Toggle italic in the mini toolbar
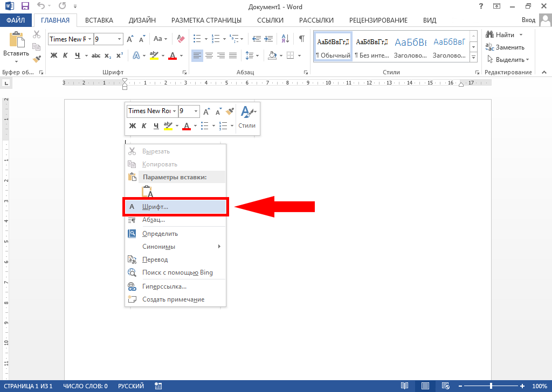This screenshot has height=392, width=552. click(143, 126)
